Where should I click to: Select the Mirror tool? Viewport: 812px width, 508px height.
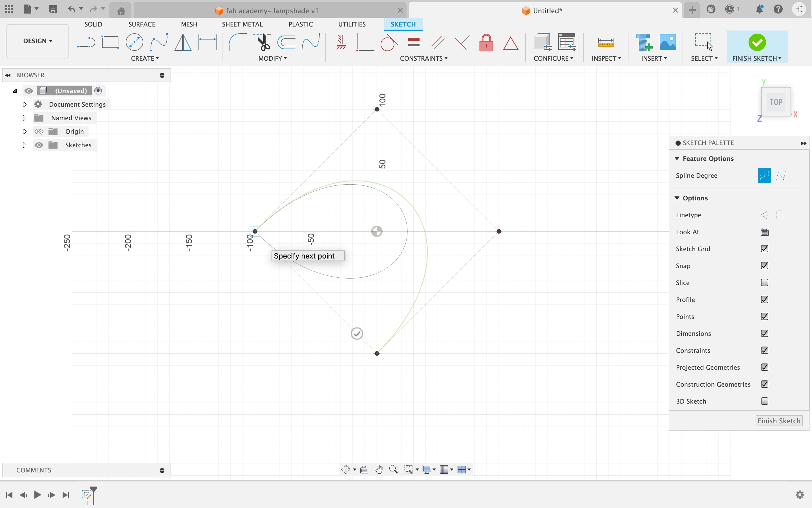point(183,42)
